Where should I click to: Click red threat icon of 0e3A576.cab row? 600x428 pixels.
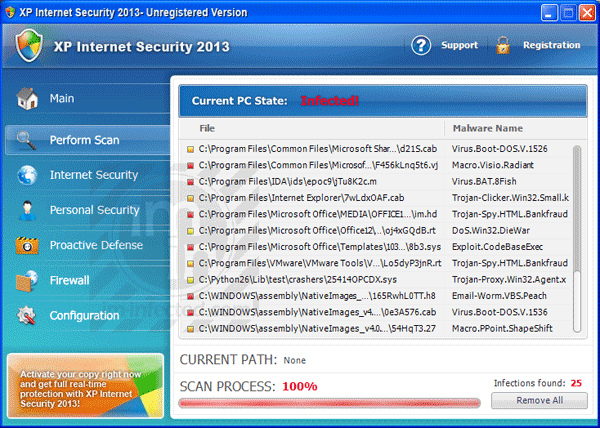click(190, 313)
